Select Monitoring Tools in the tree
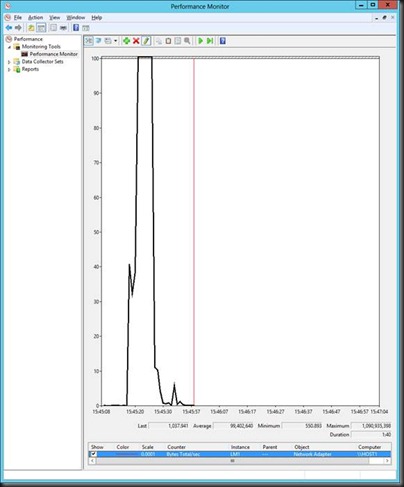The image size is (404, 487). click(x=41, y=47)
